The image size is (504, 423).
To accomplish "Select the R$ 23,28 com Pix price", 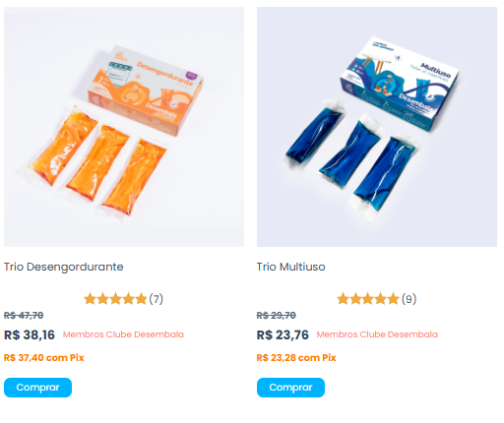I will click(x=296, y=357).
